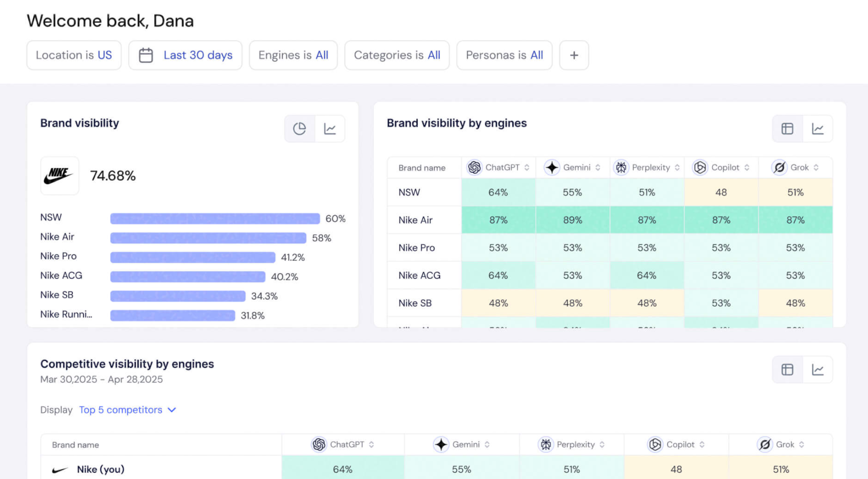Open the Categories is All filter

click(397, 55)
